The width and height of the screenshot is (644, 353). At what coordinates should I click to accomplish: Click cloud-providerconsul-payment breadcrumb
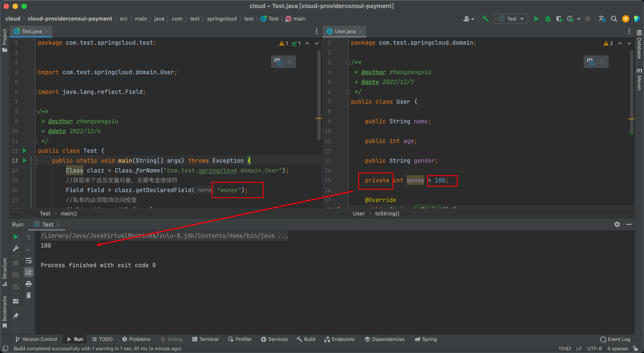(x=70, y=19)
